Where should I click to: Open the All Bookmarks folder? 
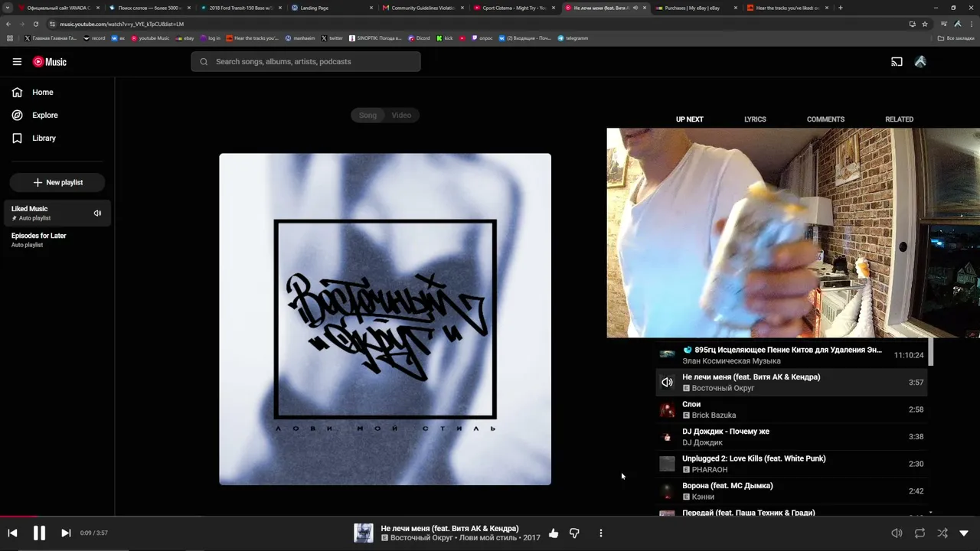pyautogui.click(x=956, y=38)
